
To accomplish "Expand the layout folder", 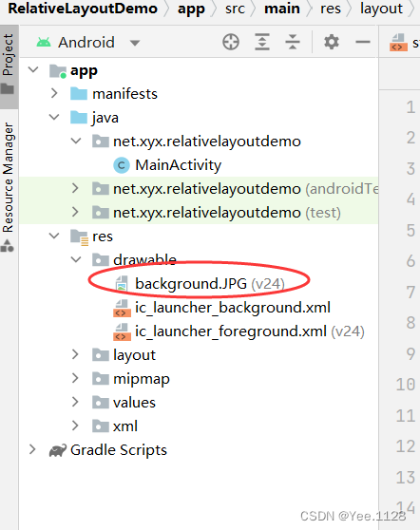I will point(75,354).
